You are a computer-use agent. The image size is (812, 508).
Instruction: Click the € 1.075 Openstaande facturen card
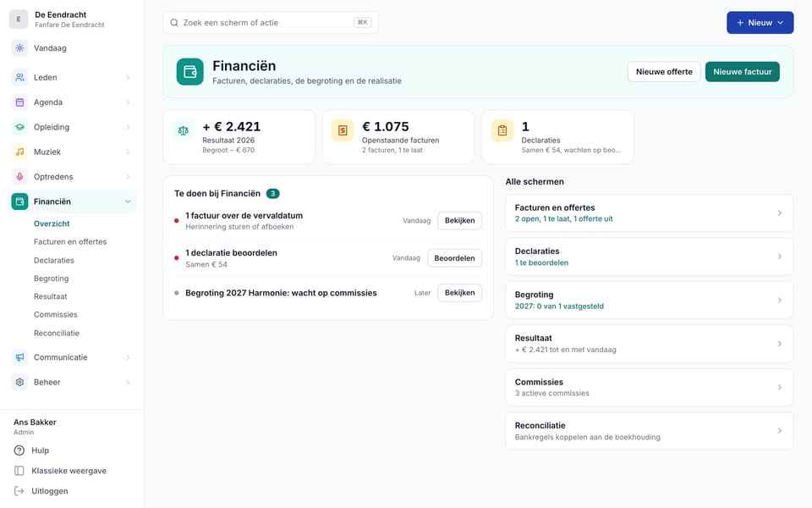398,137
